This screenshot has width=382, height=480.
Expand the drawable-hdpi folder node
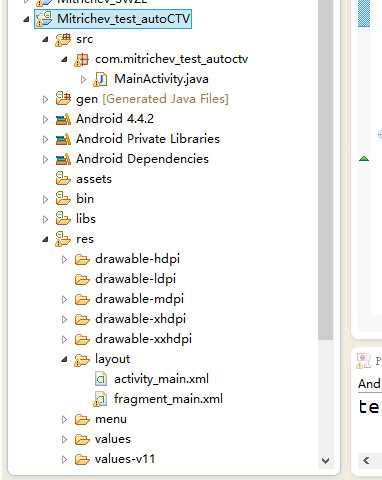click(x=64, y=259)
